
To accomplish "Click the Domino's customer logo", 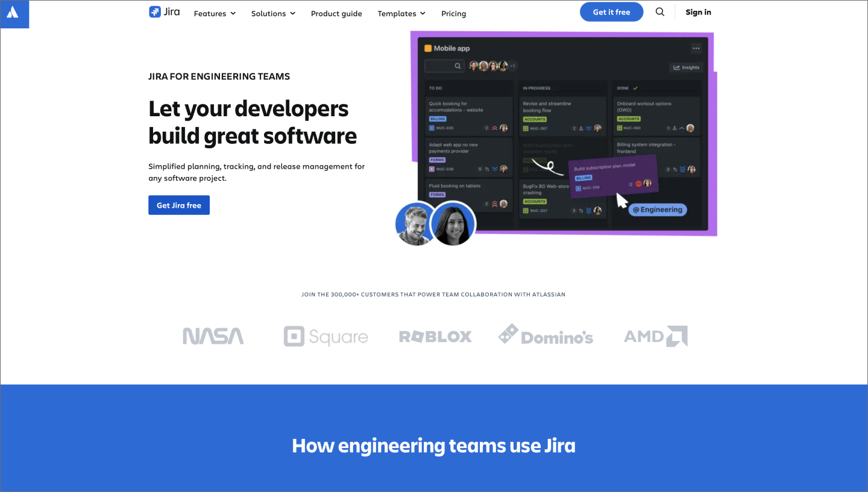I will pyautogui.click(x=546, y=335).
